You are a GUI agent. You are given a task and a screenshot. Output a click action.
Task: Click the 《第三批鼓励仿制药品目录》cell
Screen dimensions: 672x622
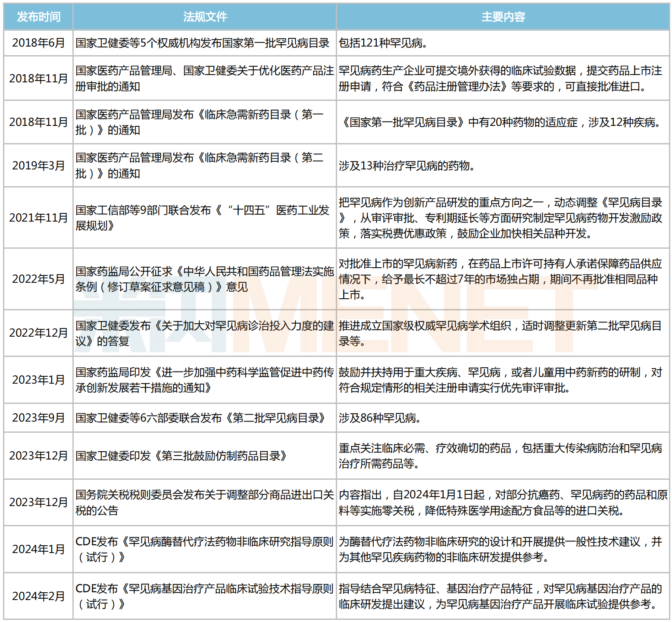coord(205,456)
